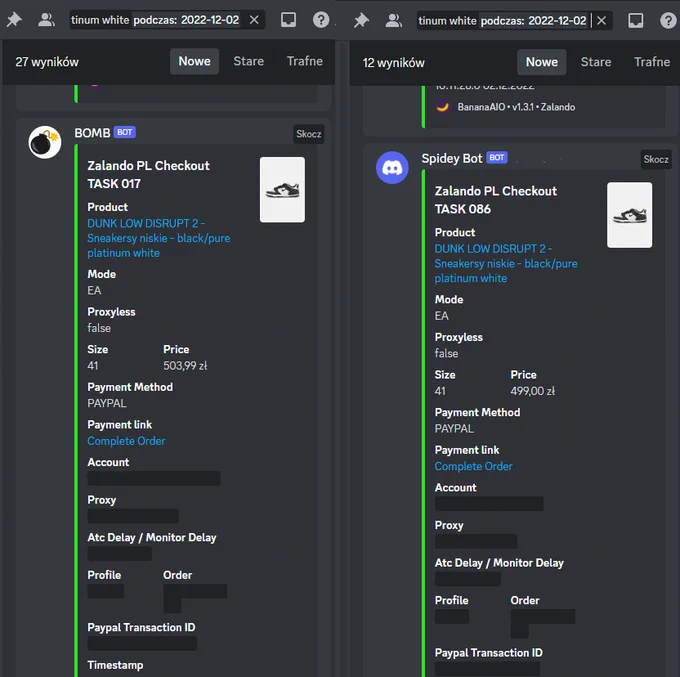680x677 pixels.
Task: Click Complete Order link in TASK 086
Action: (474, 466)
